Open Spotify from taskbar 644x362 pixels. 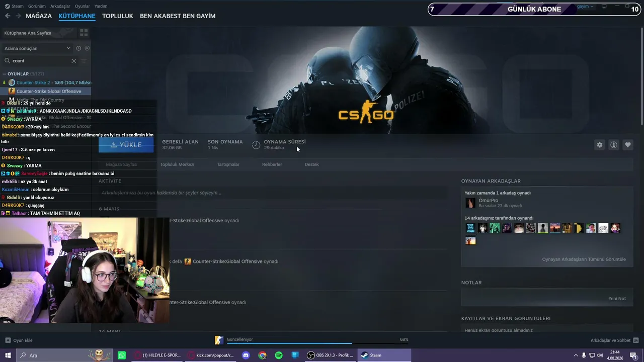tap(279, 355)
